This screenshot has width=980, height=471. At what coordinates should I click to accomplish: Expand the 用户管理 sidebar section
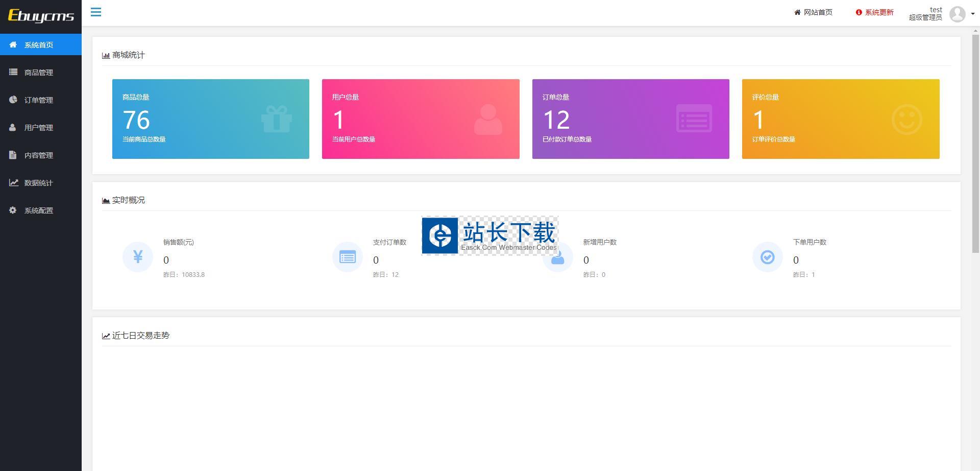click(x=39, y=128)
